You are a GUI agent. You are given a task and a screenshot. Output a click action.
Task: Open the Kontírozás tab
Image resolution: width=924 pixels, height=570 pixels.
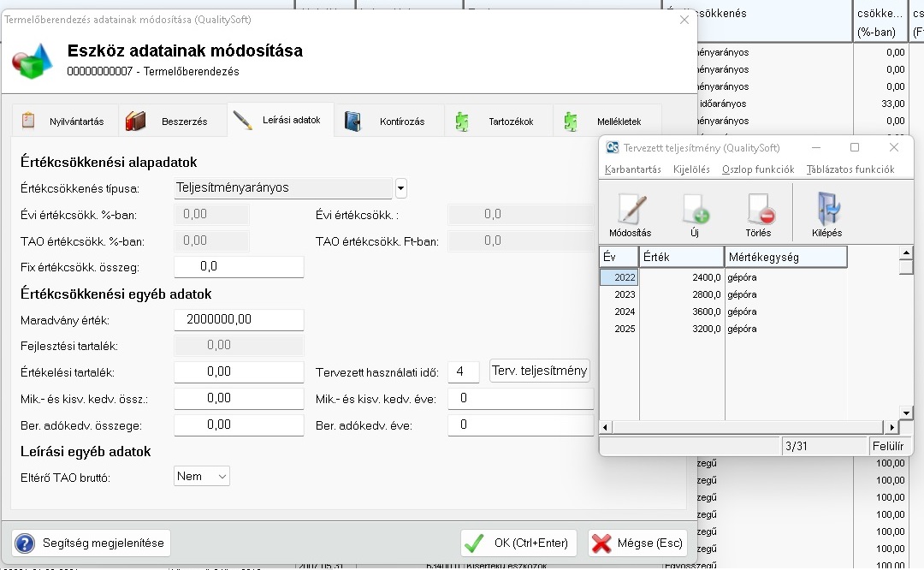(389, 122)
